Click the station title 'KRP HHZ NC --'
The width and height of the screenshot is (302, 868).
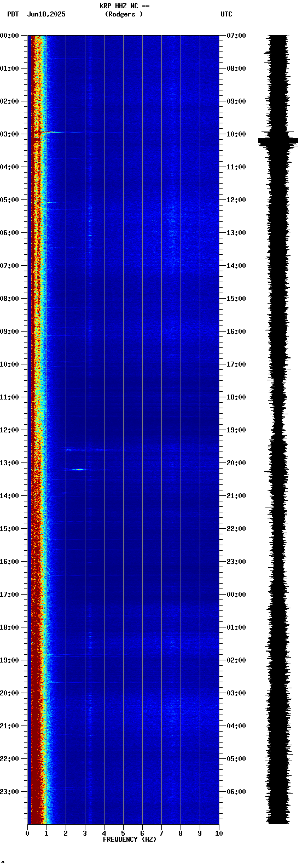click(x=125, y=6)
